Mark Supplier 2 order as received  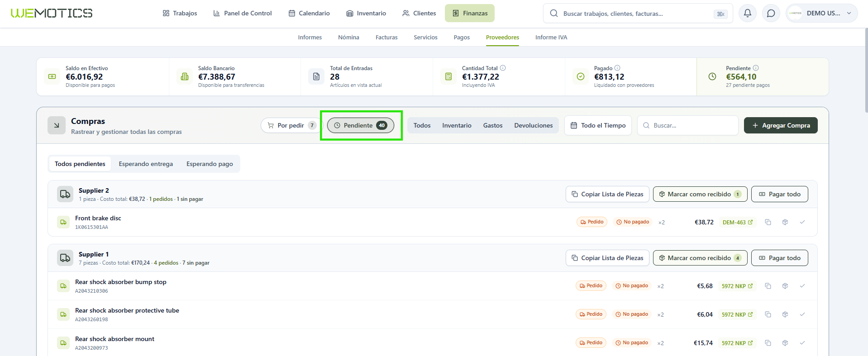(x=700, y=194)
